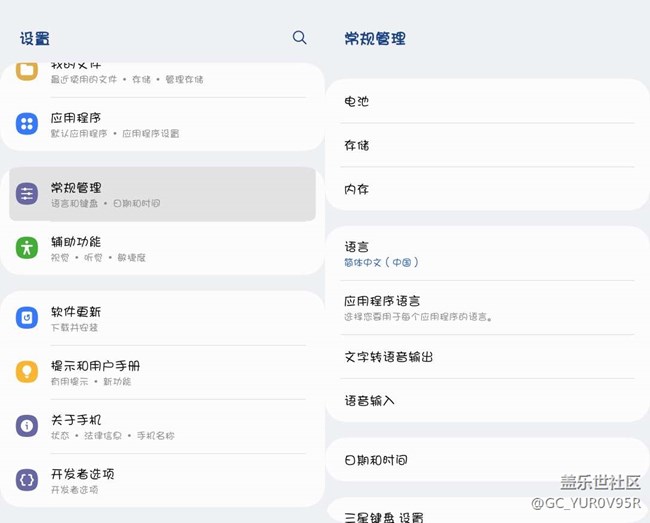This screenshot has width=650, height=523.
Task: Tap the blue 软件更新 icon
Action: coord(27,318)
